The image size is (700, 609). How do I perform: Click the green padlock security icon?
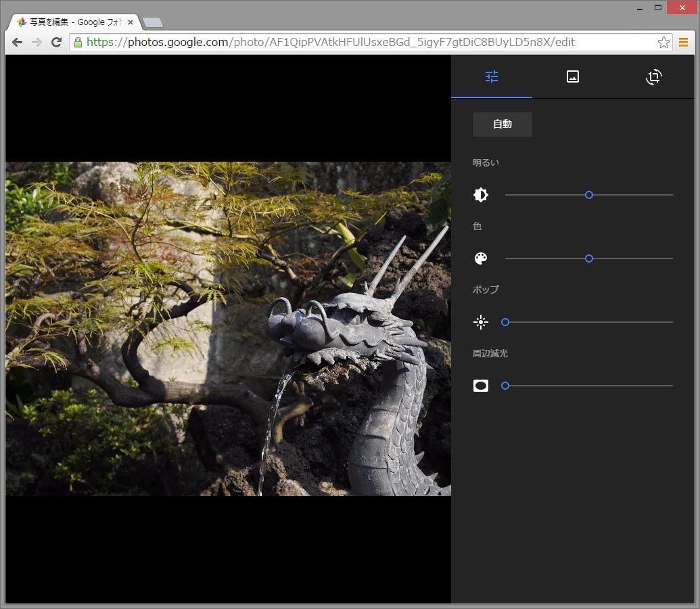tap(78, 43)
